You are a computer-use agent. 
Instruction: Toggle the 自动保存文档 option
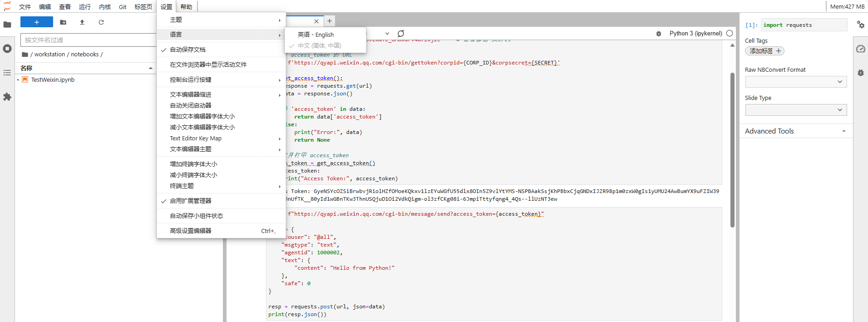pyautogui.click(x=187, y=50)
